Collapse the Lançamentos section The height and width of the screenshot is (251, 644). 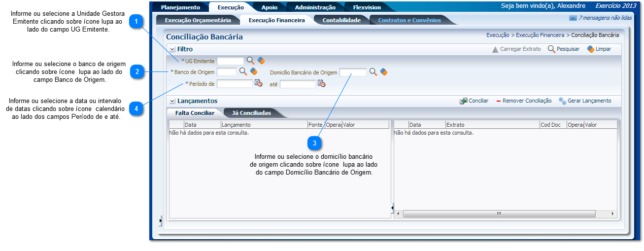172,101
